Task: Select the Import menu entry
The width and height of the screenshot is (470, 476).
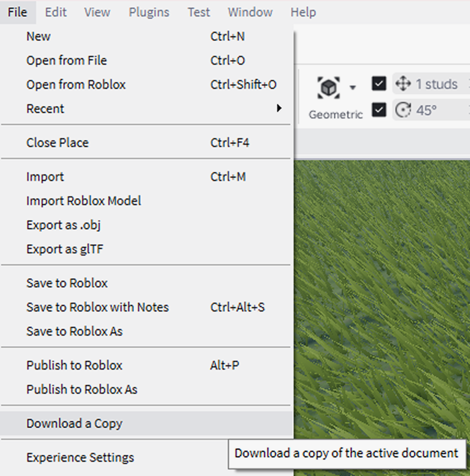Action: click(146, 176)
